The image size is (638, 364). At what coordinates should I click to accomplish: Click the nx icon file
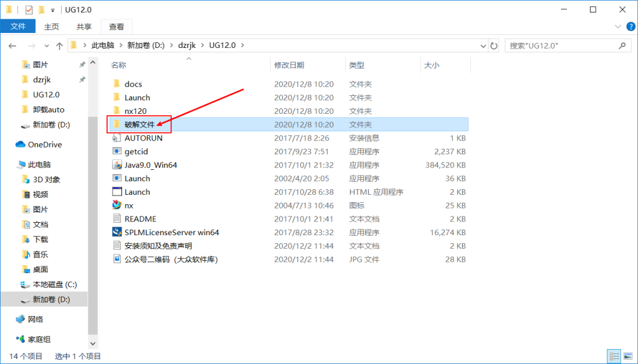117,205
